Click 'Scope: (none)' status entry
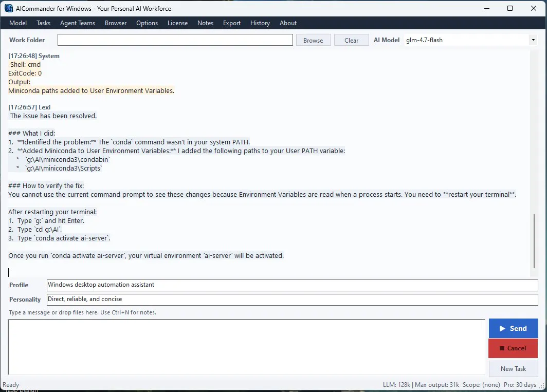This screenshot has height=392, width=547. pos(481,385)
